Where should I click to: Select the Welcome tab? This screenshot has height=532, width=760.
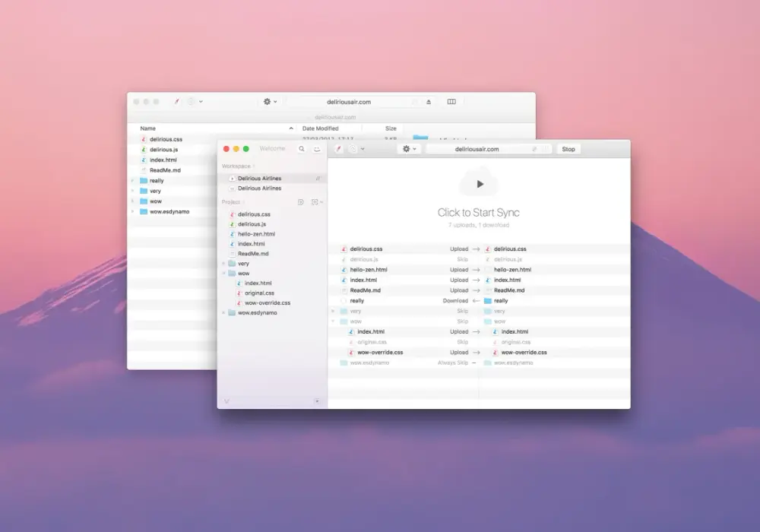(272, 149)
